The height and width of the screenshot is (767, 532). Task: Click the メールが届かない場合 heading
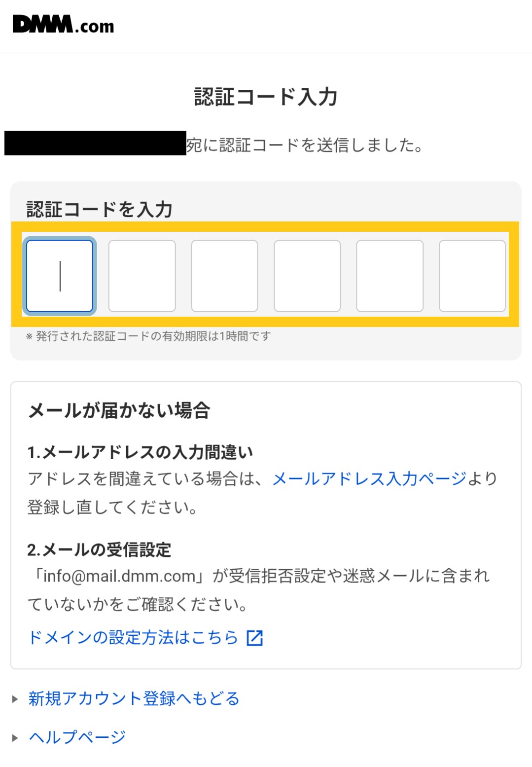click(x=119, y=410)
